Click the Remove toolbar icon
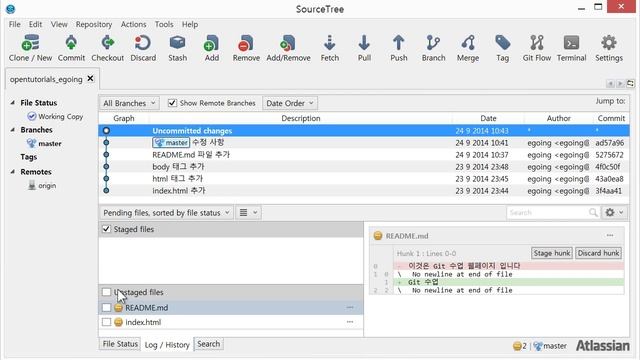 click(246, 48)
